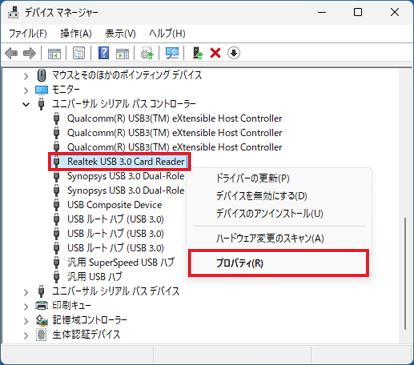The image size is (414, 365).
Task: Open the 操作(A) menu
Action: [x=76, y=33]
